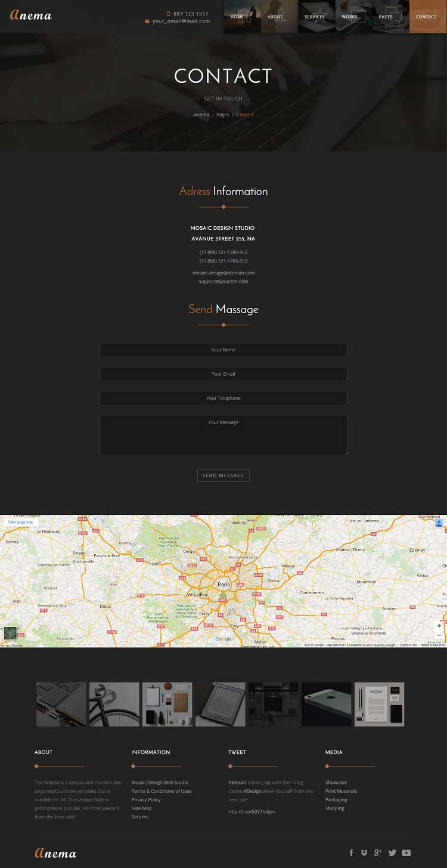Viewport: 447px width, 868px height.
Task: Click the Facebook icon in footer
Action: tap(351, 853)
